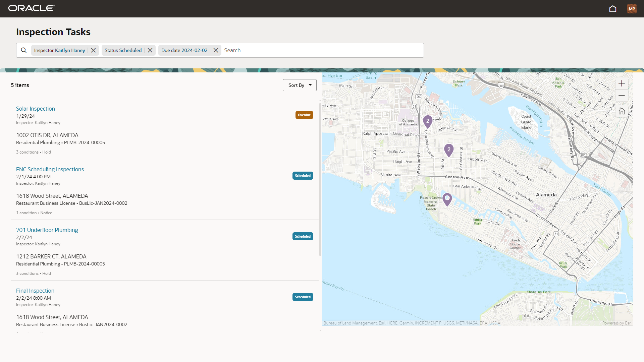
Task: Click the Overdue badge on Solar Inspection
Action: click(x=304, y=115)
